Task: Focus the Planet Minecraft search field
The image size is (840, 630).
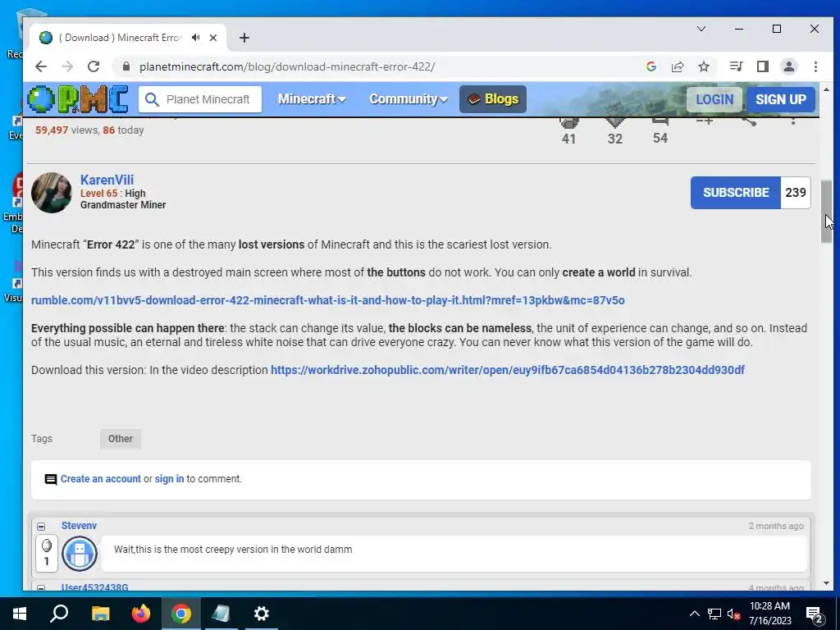Action: [209, 99]
